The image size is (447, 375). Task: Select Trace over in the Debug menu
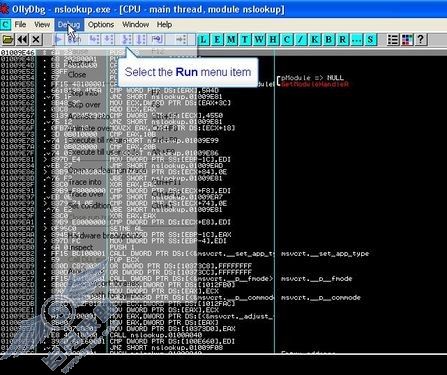125,194
